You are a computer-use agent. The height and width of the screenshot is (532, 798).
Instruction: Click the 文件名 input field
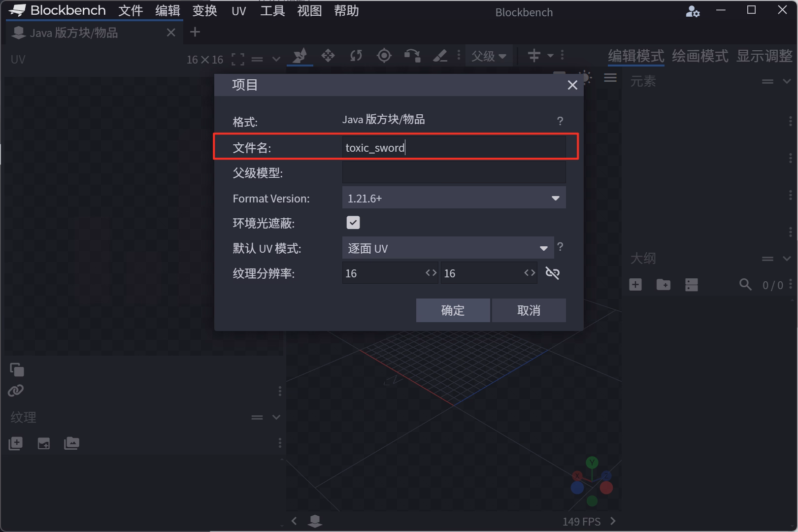(x=454, y=147)
